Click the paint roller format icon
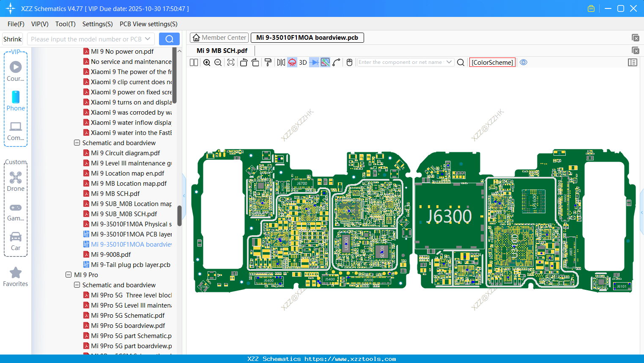This screenshot has height=363, width=644. tap(268, 63)
